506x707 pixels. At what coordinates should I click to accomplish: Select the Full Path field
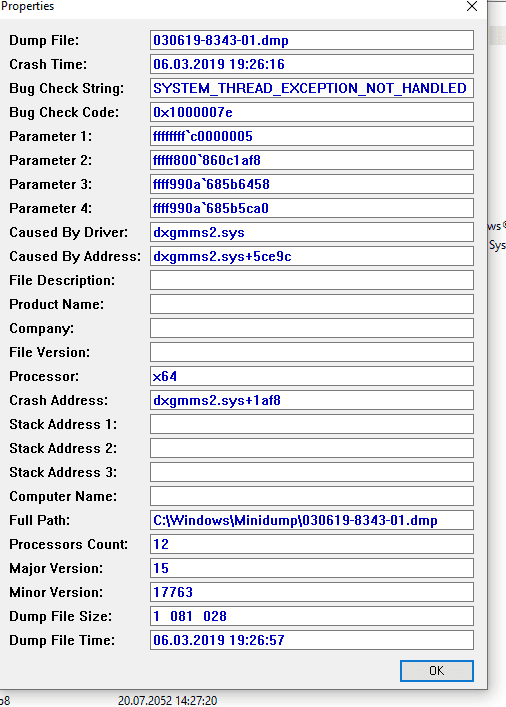click(x=312, y=520)
